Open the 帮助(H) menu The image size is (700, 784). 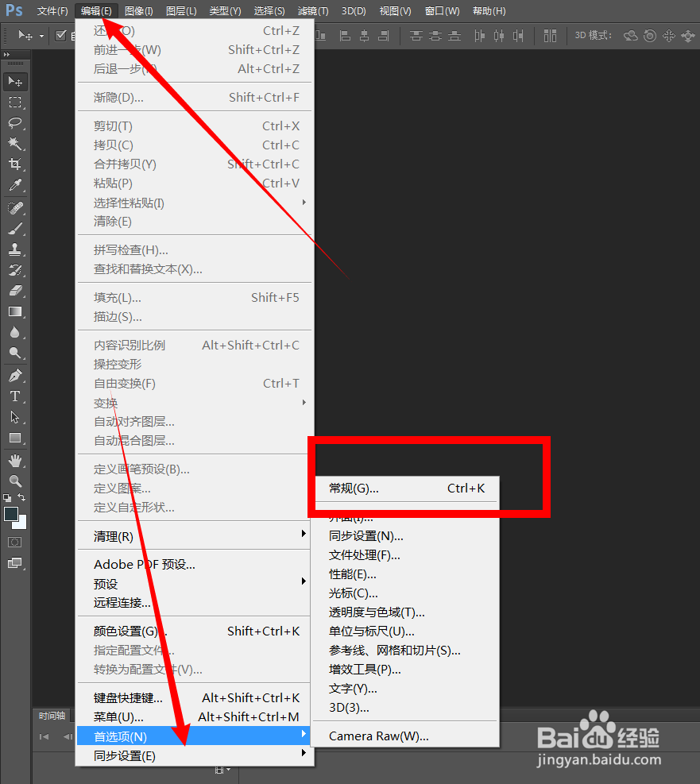tap(489, 11)
